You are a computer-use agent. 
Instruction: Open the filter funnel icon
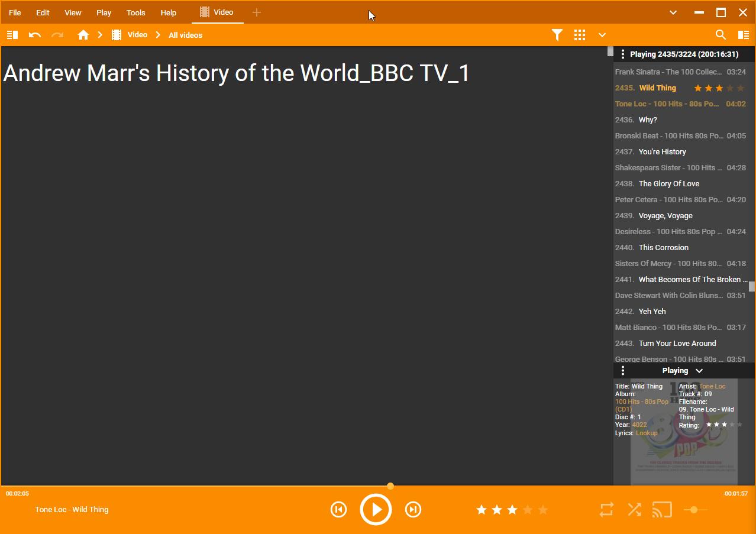[x=557, y=35]
